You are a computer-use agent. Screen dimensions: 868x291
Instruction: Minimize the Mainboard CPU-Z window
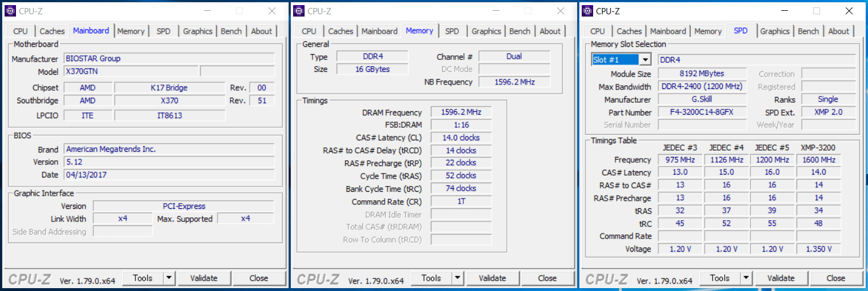[207, 11]
